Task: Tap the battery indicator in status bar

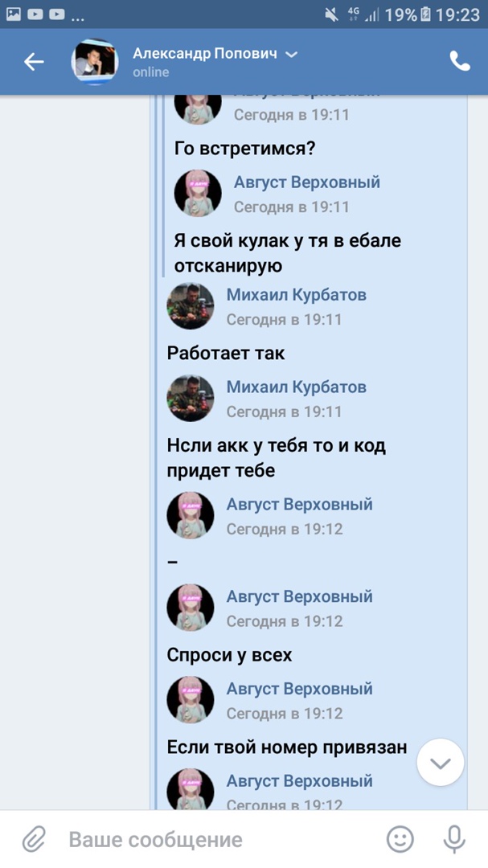Action: pyautogui.click(x=425, y=15)
